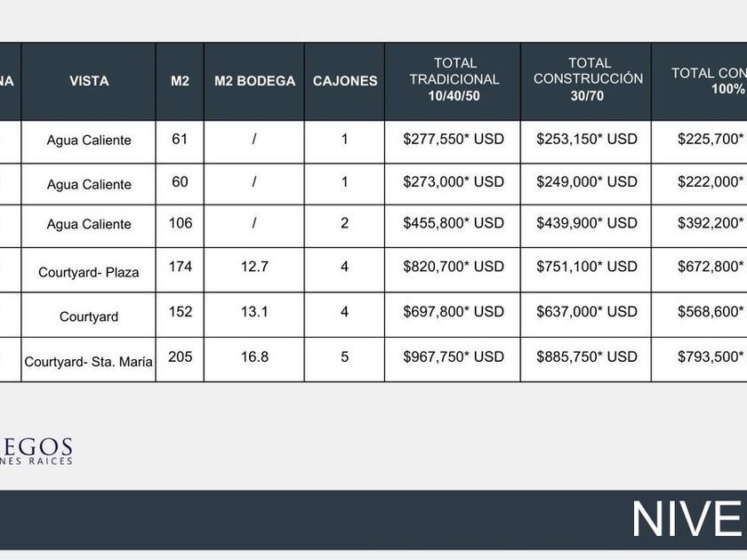Select the $249,000* USD construction price
The height and width of the screenshot is (560, 747).
(x=587, y=181)
